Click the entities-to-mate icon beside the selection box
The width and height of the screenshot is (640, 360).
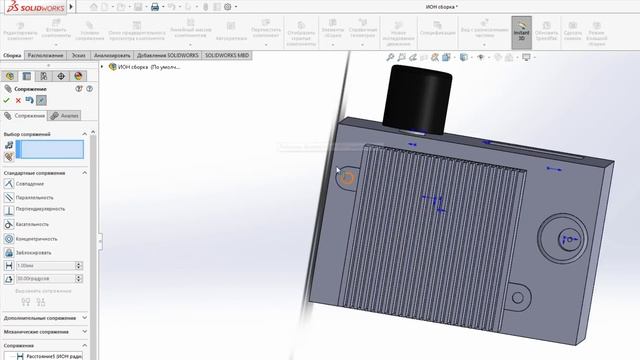click(x=9, y=145)
